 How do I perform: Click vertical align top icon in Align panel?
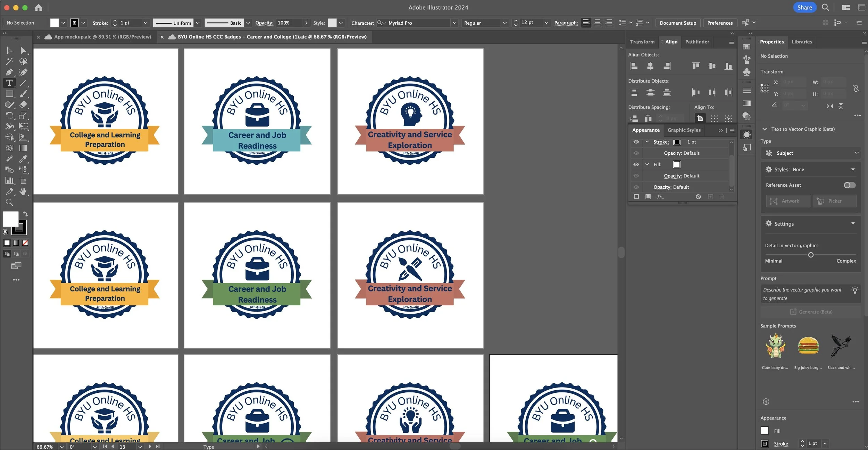pyautogui.click(x=695, y=66)
